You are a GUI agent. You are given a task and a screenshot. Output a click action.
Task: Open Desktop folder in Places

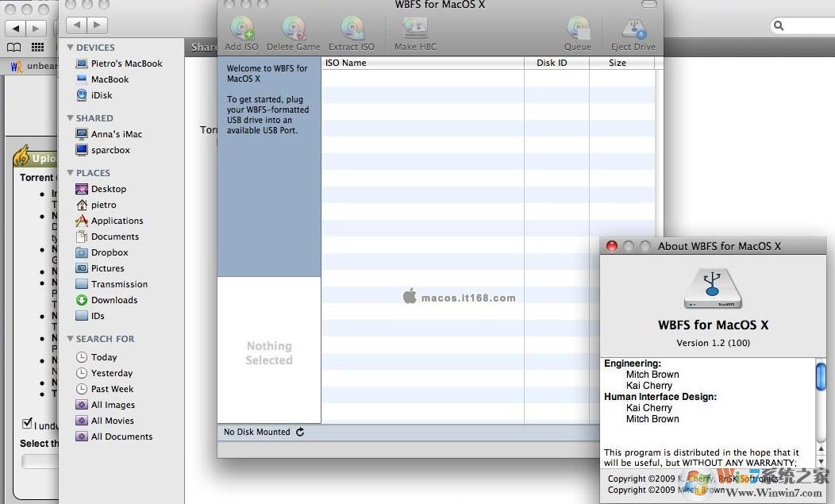(101, 189)
